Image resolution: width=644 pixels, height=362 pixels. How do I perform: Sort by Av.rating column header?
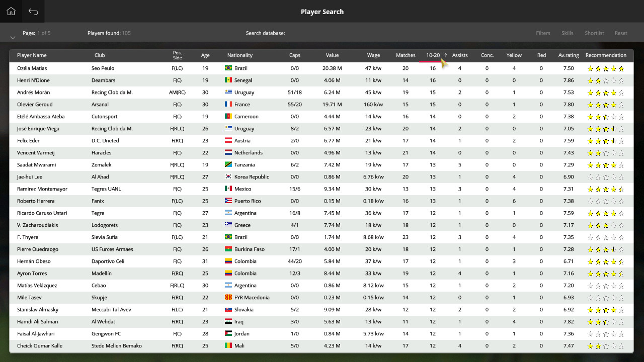click(x=568, y=55)
